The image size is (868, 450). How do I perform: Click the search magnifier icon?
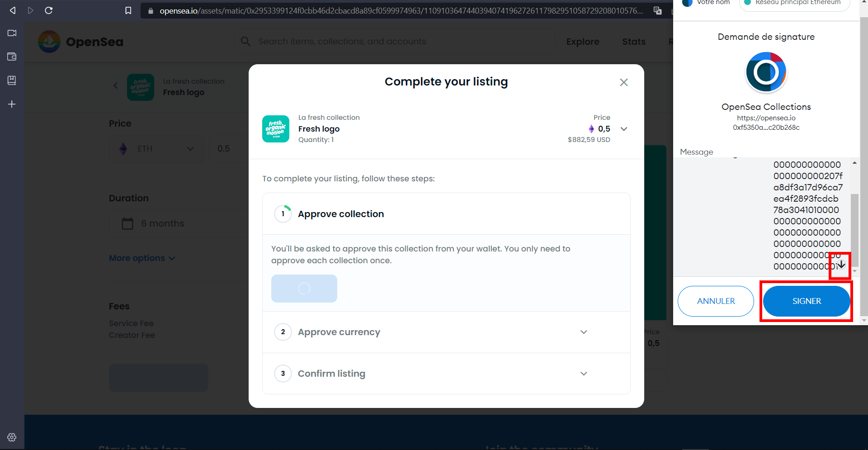point(245,42)
